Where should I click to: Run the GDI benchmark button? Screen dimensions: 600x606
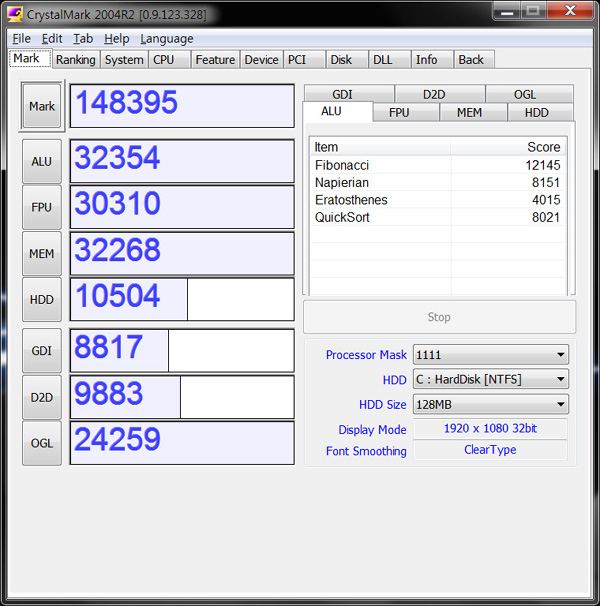coord(42,351)
